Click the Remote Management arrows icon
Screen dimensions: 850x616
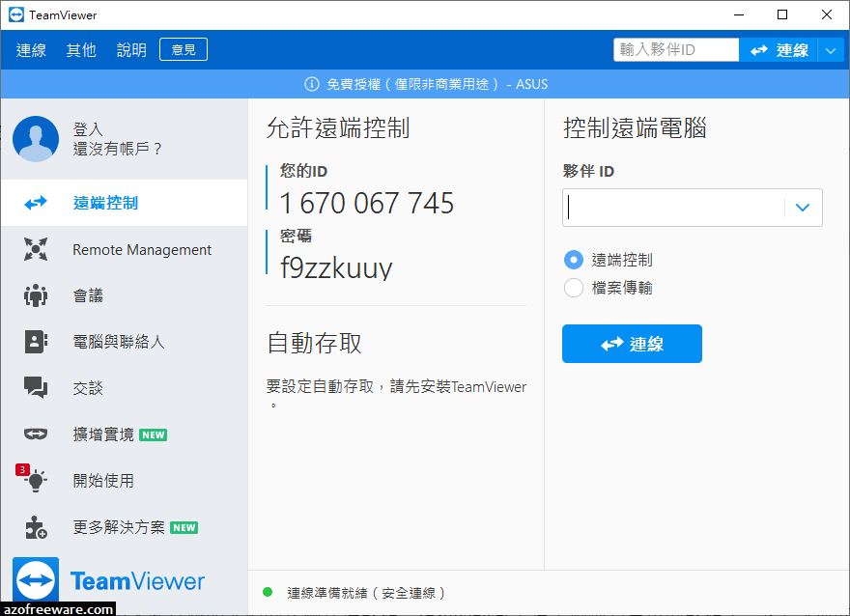[x=36, y=249]
